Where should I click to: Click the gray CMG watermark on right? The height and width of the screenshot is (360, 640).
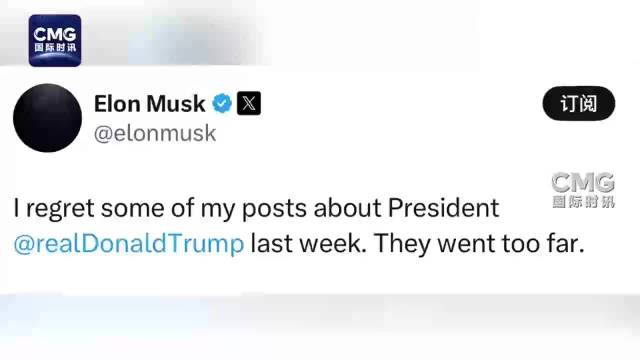tap(583, 190)
